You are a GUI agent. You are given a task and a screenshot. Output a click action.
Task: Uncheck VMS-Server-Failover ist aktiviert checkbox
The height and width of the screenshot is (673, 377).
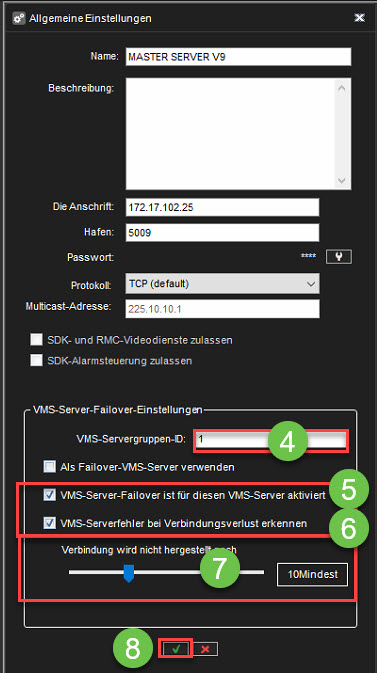coord(50,495)
